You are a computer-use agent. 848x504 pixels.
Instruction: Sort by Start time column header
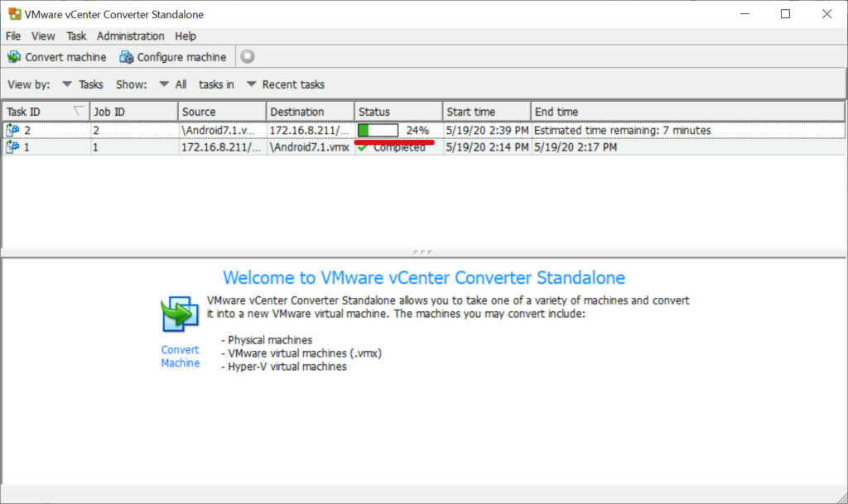[486, 112]
